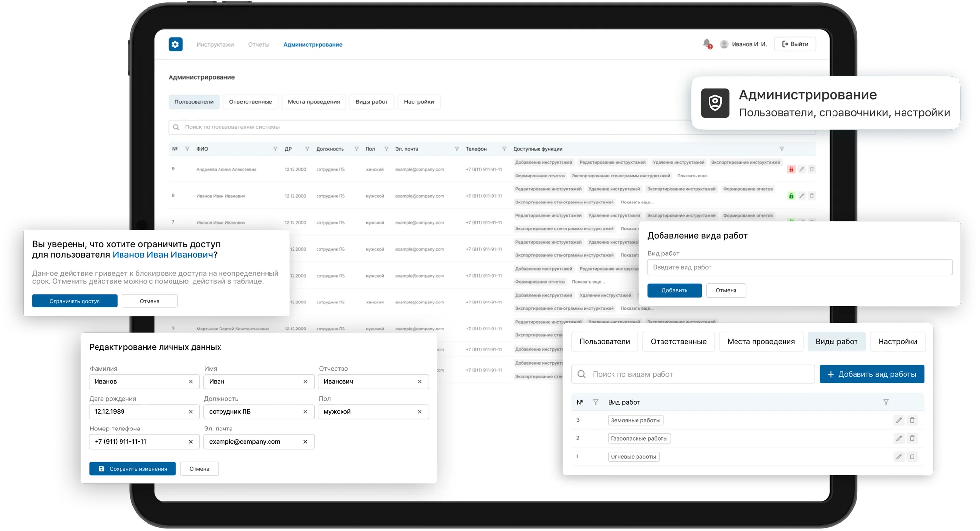This screenshot has height=531, width=980.
Task: Filter users by № column
Action: 187,149
